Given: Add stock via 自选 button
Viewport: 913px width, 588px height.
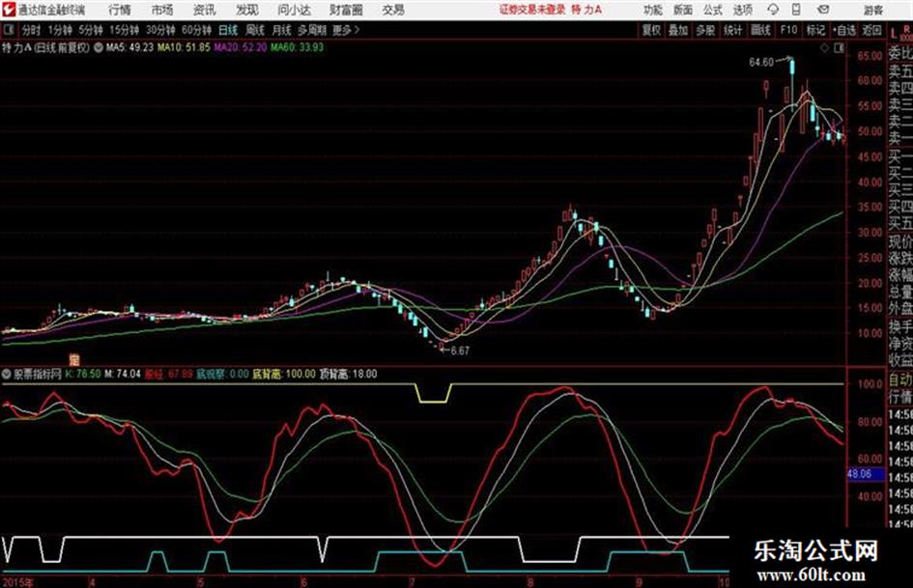Looking at the screenshot, I should 844,30.
